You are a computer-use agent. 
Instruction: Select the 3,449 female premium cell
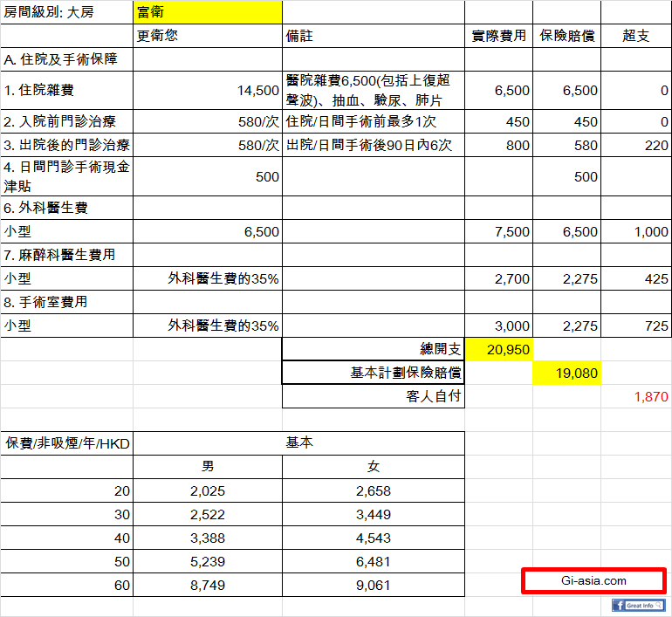tap(374, 514)
